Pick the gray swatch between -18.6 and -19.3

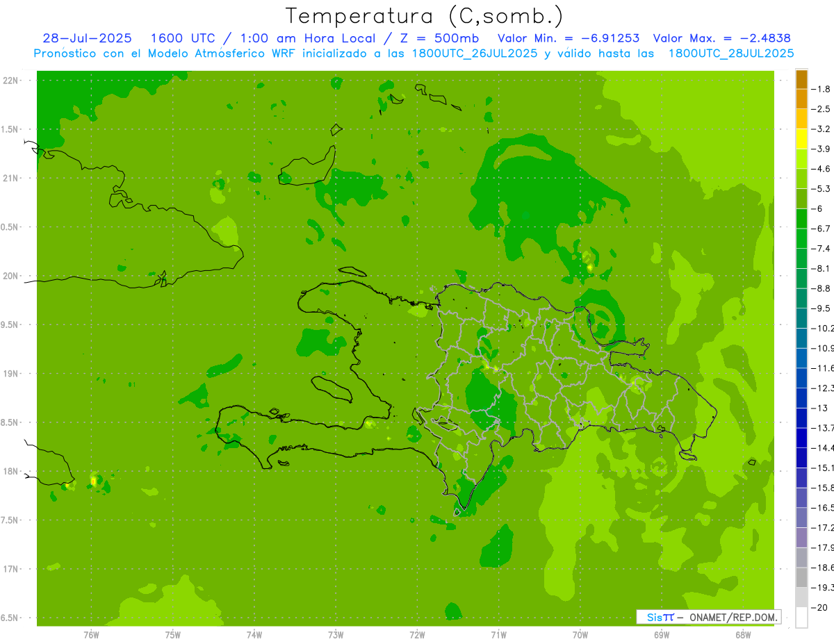tap(801, 578)
